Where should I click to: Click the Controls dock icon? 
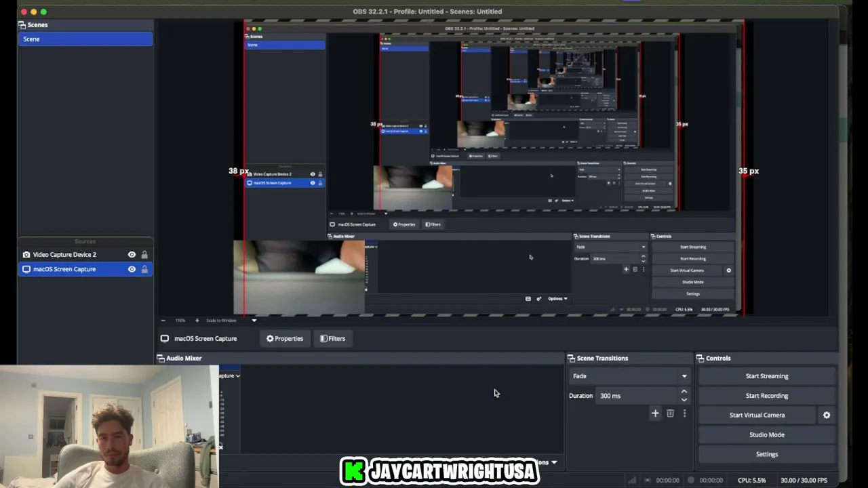tap(701, 359)
